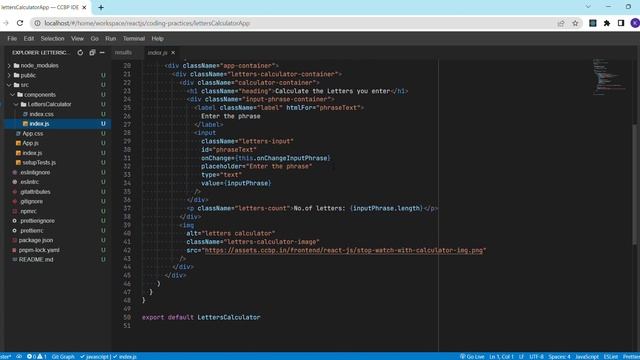Click the share icon in address bar
Viewport: 640px width, 360px height.
point(561,23)
